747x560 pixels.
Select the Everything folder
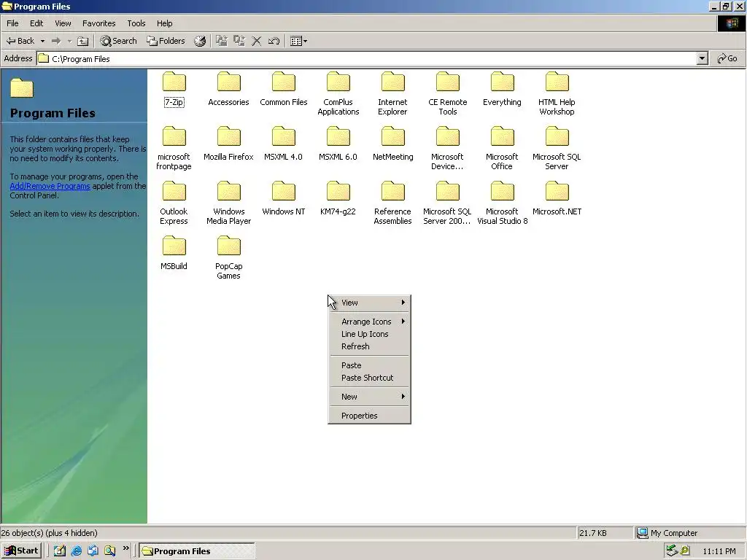tap(502, 90)
